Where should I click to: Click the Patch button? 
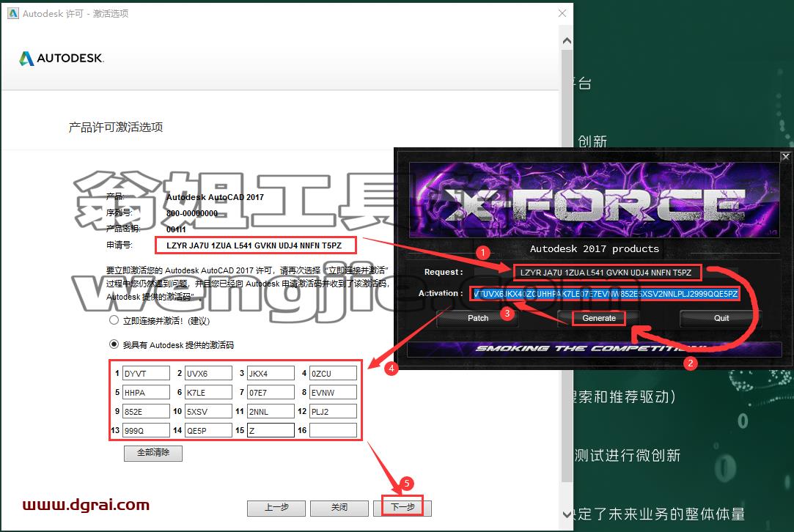(x=478, y=318)
